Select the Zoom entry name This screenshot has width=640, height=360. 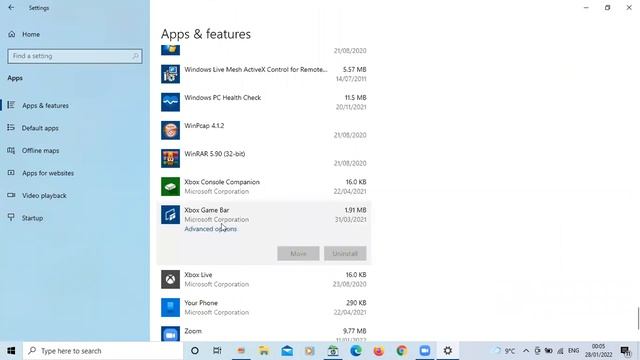193,331
